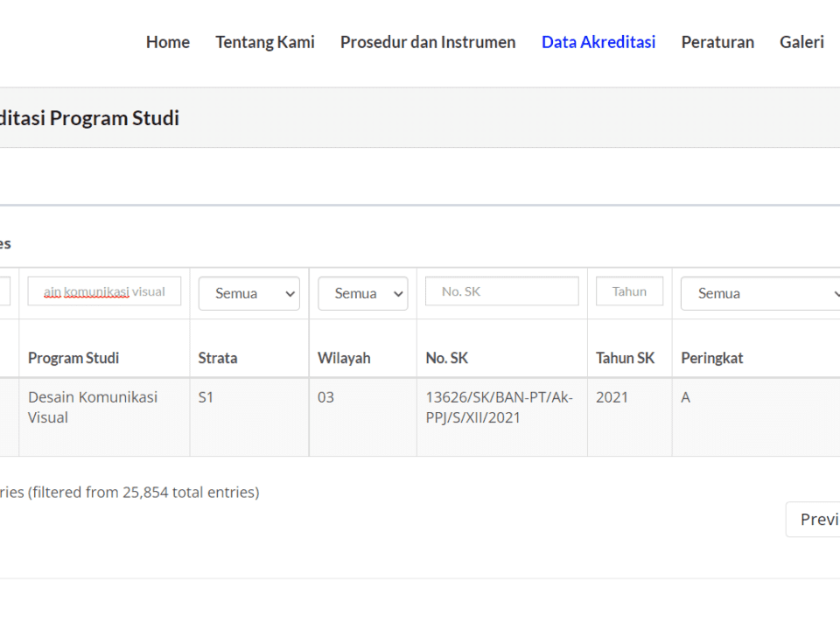Screen dimensions: 840x630
Task: Open the Peraturan menu item
Action: coord(717,42)
